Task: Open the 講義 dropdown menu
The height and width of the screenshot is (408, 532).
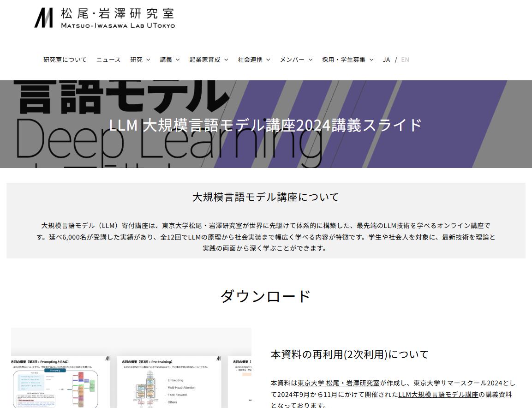Action: 169,60
